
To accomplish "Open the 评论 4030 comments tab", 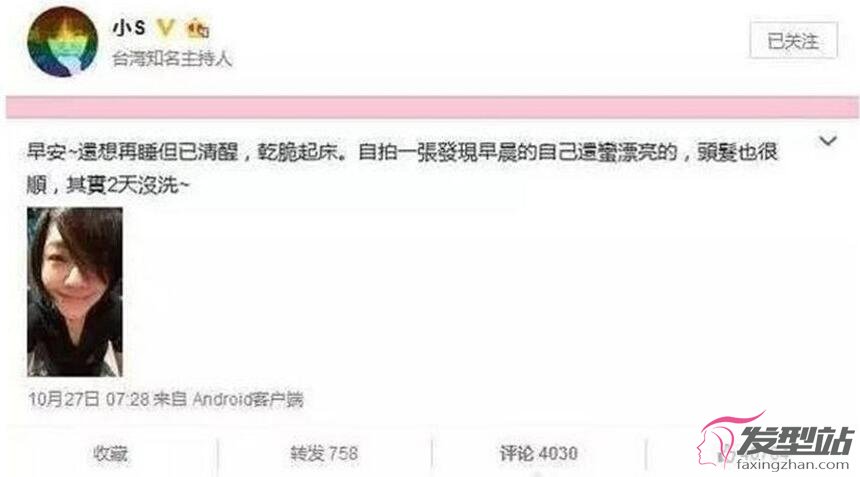I will (538, 453).
